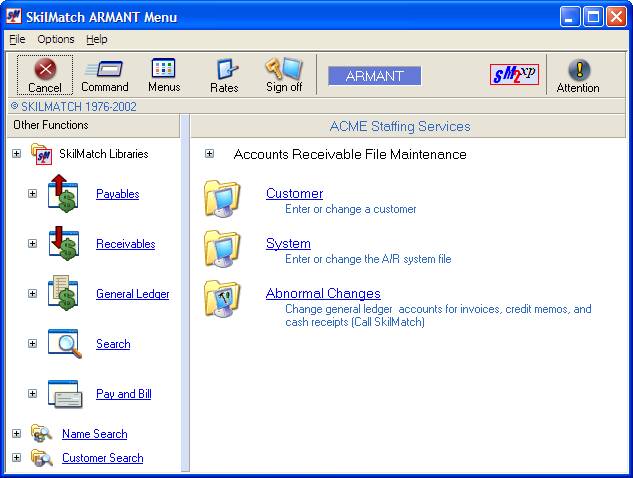Expand the SkilMatch Libraries node

click(x=17, y=154)
